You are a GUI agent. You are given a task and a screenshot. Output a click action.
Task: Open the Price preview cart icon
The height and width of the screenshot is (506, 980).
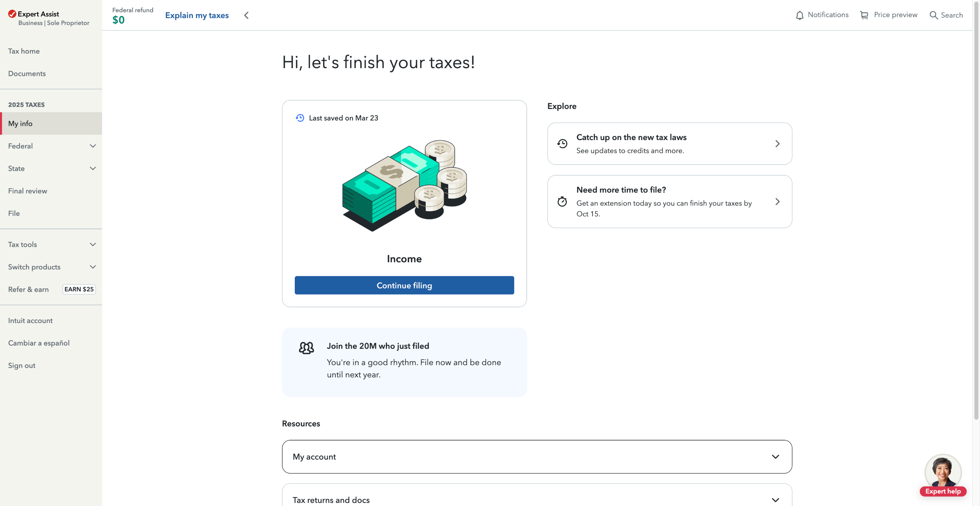(x=864, y=15)
